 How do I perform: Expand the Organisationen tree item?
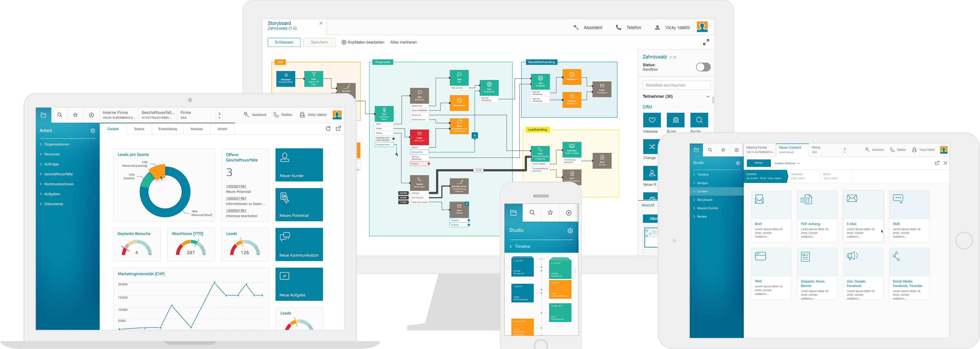tap(56, 144)
